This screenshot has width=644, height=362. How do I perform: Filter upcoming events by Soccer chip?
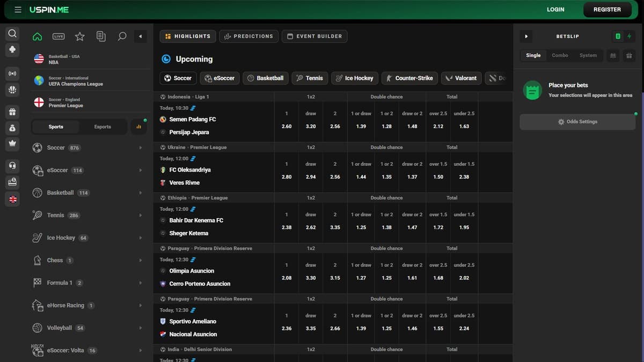178,78
